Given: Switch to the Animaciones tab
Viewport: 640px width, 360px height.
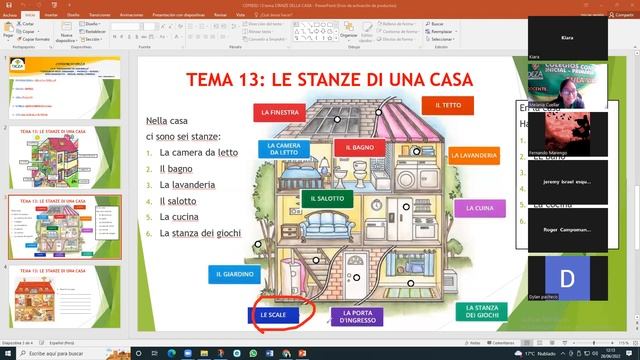Looking at the screenshot, I should 131,15.
